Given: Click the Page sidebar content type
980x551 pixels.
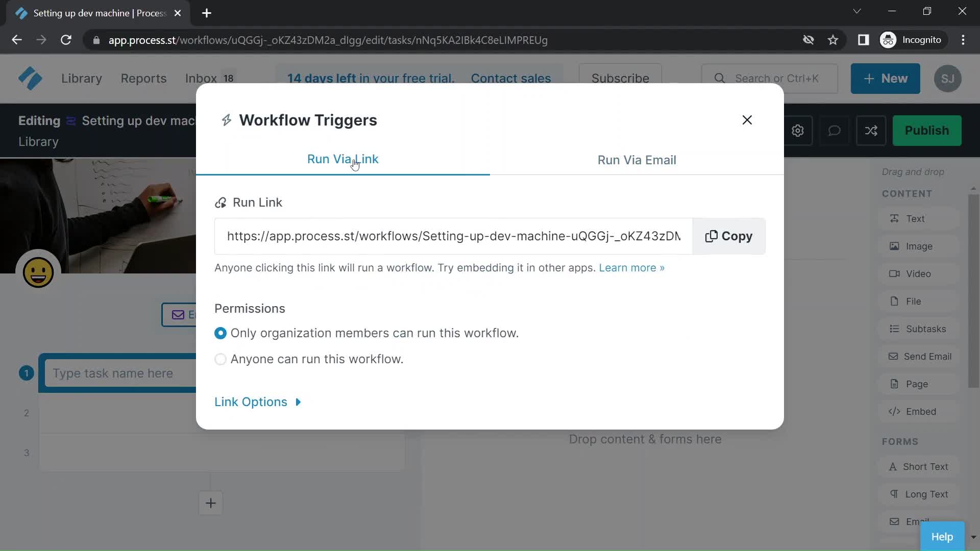Looking at the screenshot, I should pyautogui.click(x=917, y=384).
